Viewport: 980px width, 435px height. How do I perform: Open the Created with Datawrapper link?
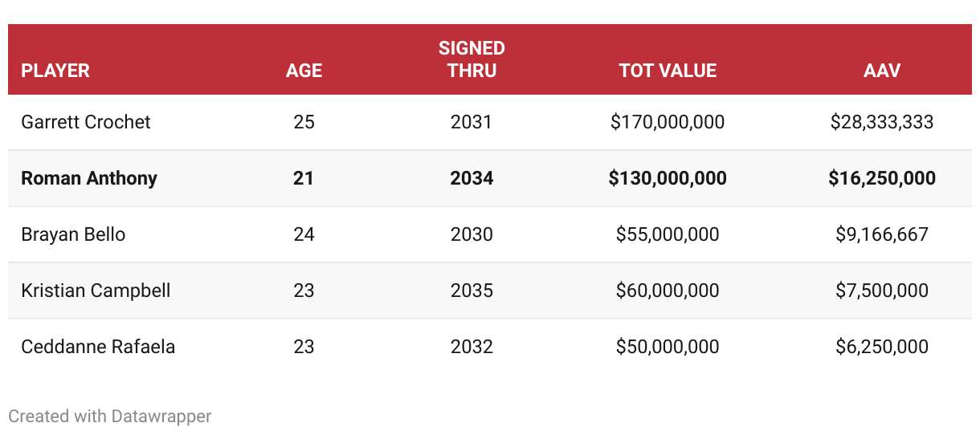coord(110,417)
